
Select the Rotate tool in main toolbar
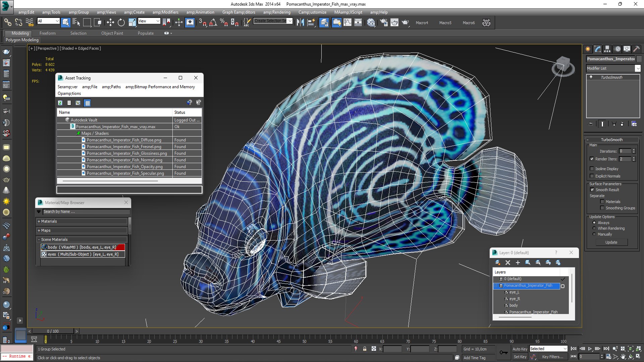(121, 22)
